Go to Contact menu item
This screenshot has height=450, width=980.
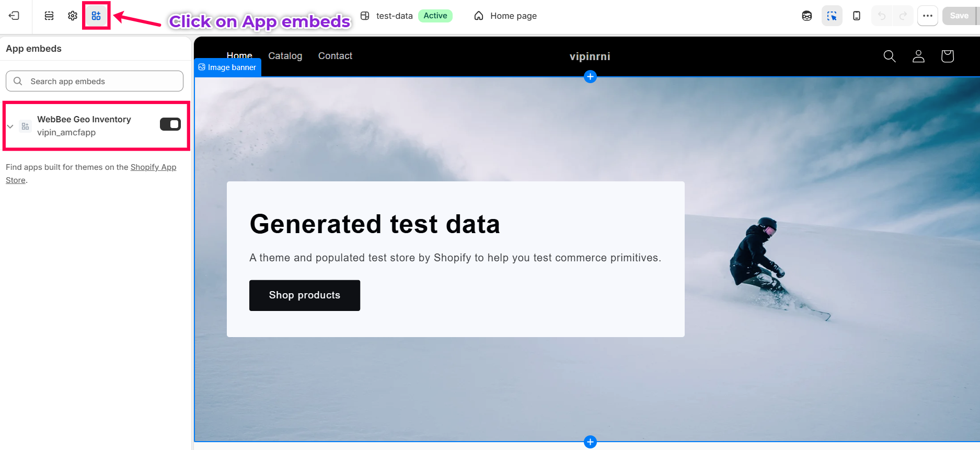[x=335, y=56]
